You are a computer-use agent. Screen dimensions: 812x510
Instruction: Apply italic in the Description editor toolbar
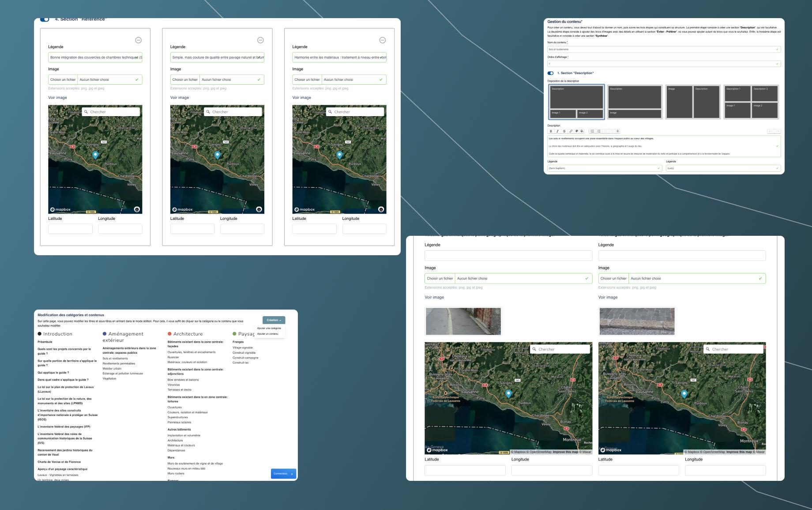[x=557, y=131]
